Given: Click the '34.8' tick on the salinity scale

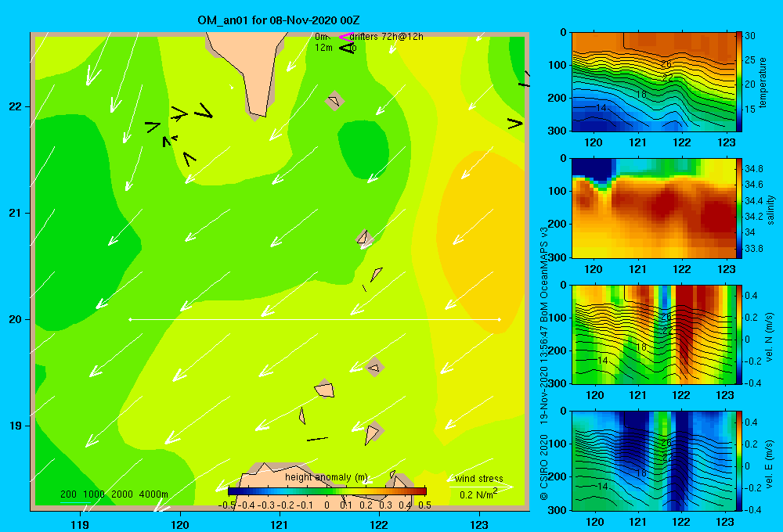Looking at the screenshot, I should pos(753,169).
